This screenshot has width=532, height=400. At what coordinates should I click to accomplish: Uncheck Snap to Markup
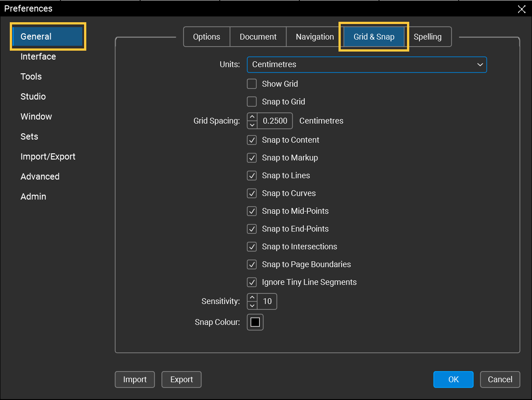252,157
